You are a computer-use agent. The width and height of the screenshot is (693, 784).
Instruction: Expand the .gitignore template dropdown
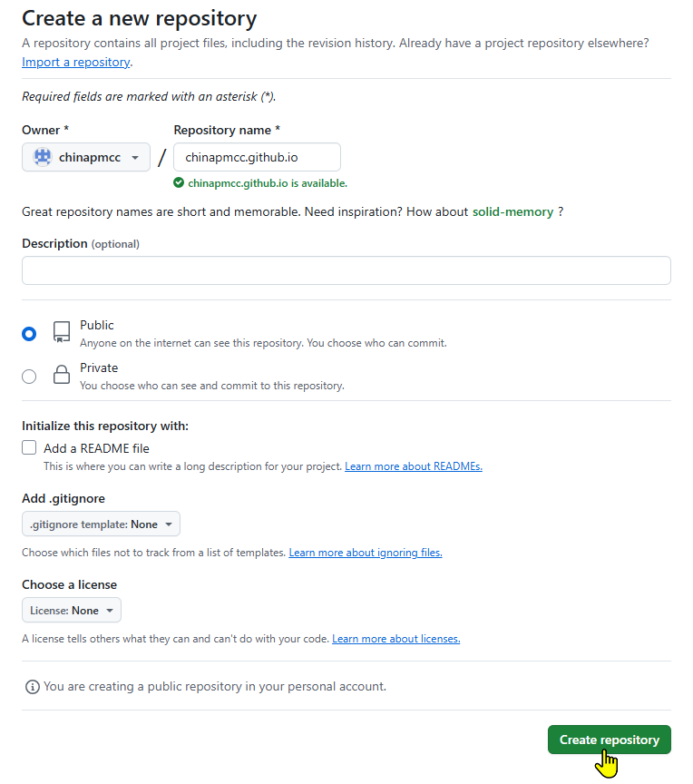(x=101, y=524)
